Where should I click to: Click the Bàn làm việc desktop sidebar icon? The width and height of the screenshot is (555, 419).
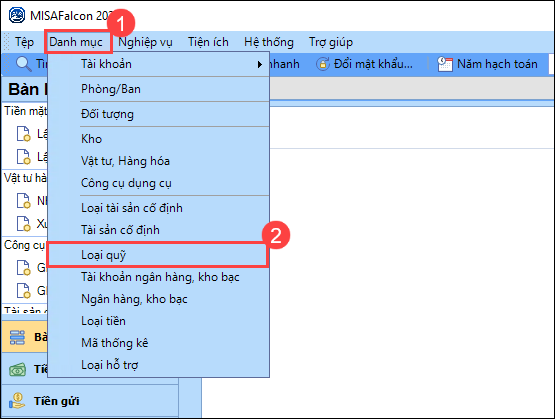point(17,337)
